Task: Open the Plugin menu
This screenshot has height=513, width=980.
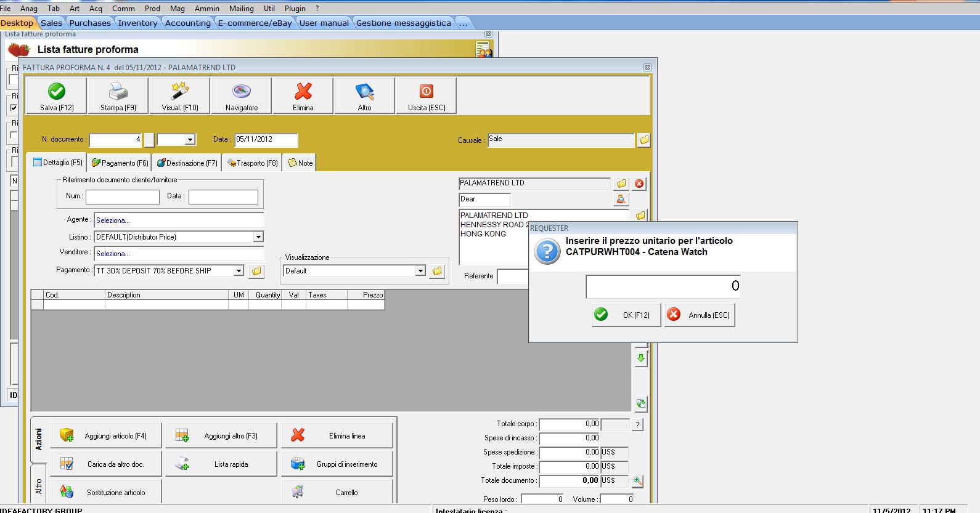Action: coord(295,9)
